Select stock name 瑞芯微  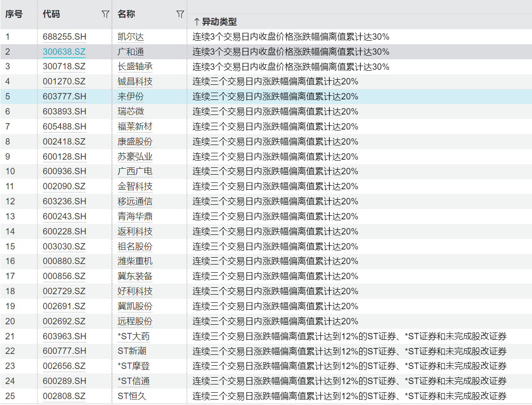(131, 111)
